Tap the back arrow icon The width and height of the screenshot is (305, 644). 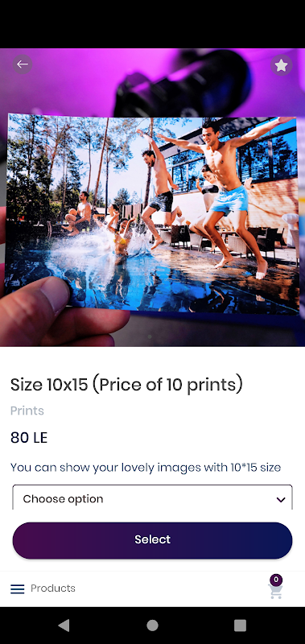tap(23, 64)
